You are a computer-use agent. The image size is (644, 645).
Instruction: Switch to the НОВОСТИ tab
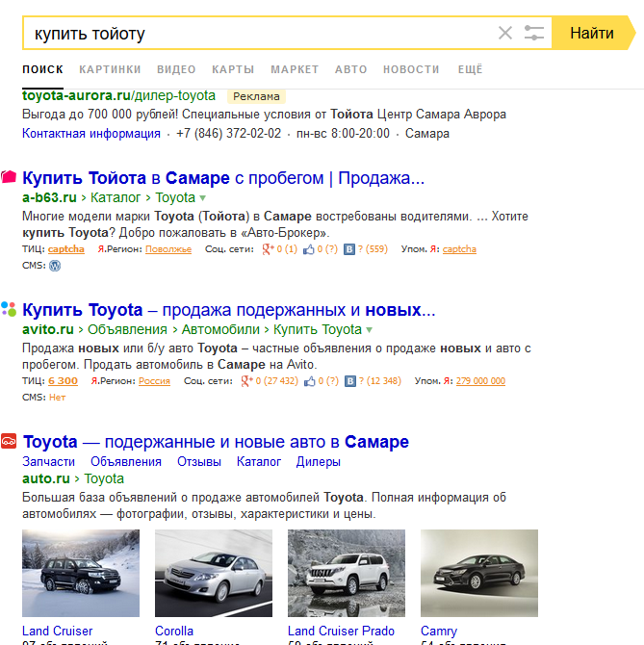pyautogui.click(x=411, y=69)
